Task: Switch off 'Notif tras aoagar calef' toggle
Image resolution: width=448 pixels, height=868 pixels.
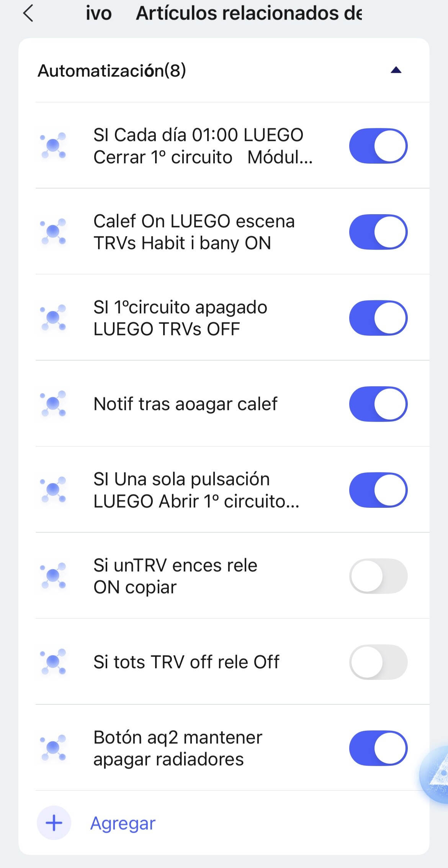Action: click(x=378, y=404)
